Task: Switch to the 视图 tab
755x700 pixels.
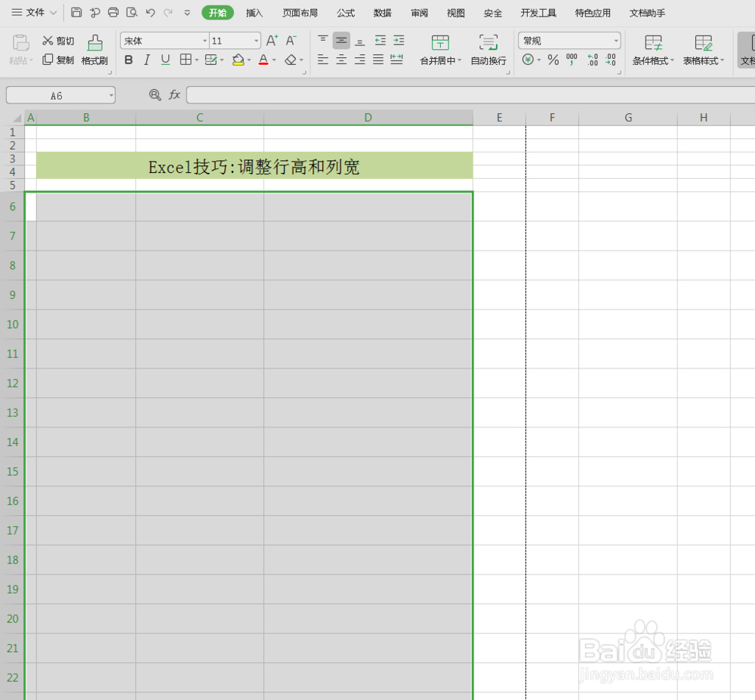Action: click(x=455, y=13)
